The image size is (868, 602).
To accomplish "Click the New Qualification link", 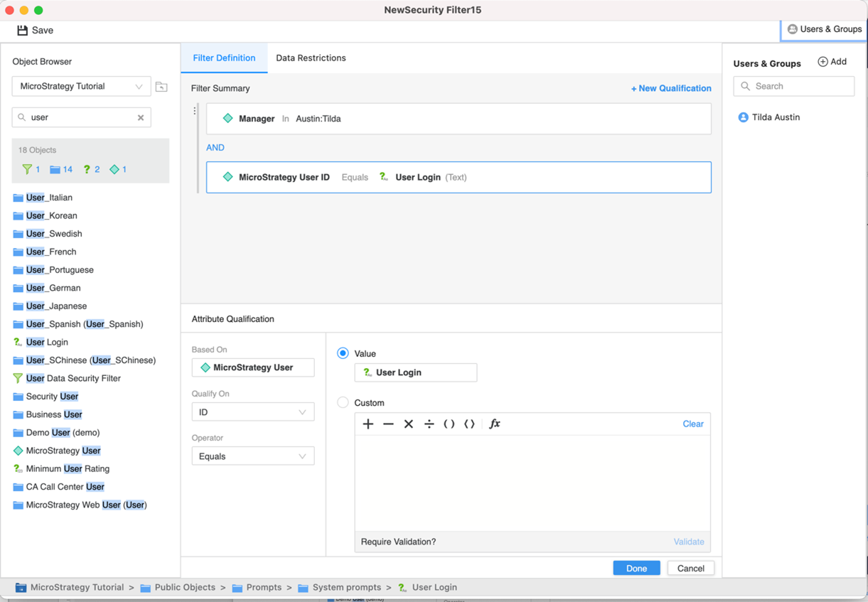I will pos(671,88).
